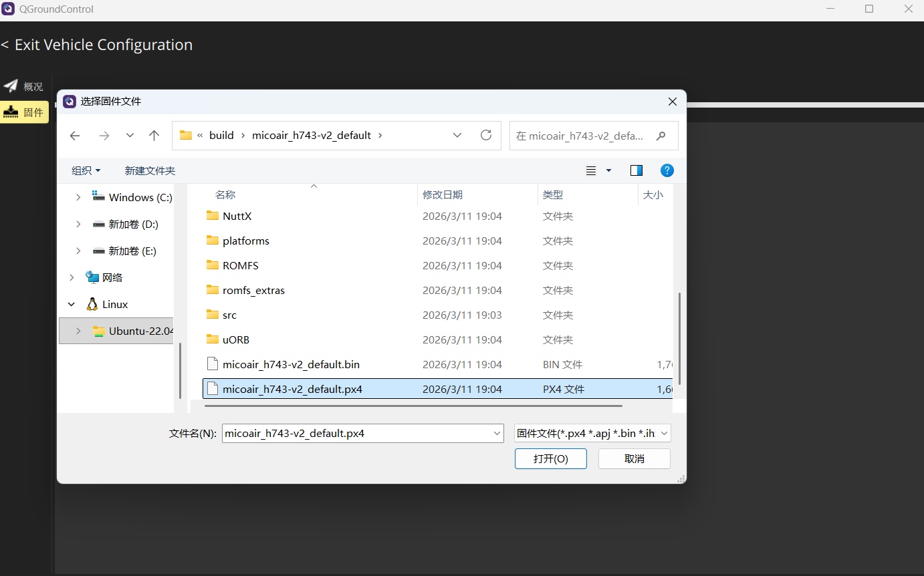This screenshot has width=924, height=576.
Task: Sort by 类型 type column header
Action: point(552,194)
